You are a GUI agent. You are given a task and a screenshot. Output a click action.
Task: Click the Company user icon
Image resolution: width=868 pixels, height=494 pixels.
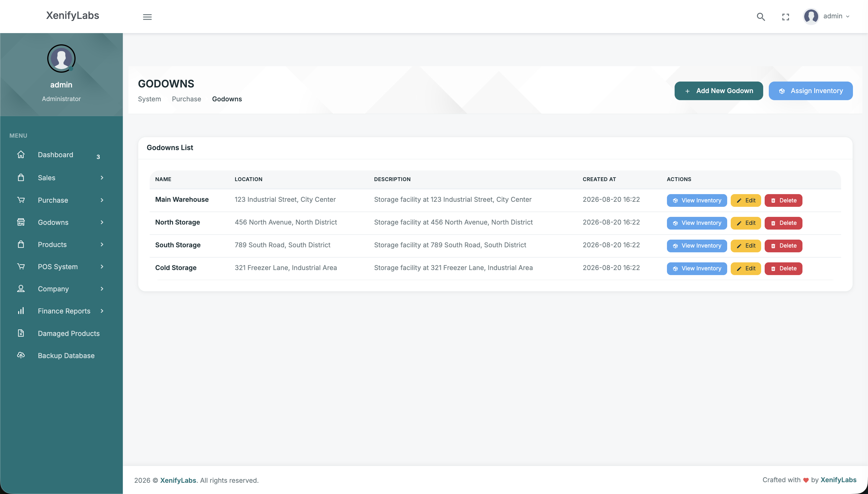[x=21, y=288]
